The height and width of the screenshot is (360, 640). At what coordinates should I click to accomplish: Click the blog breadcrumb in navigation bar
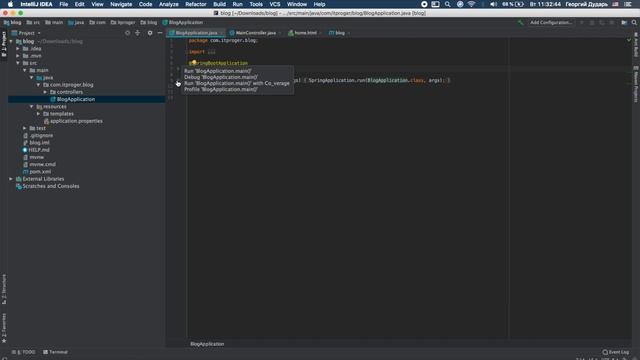[x=12, y=22]
